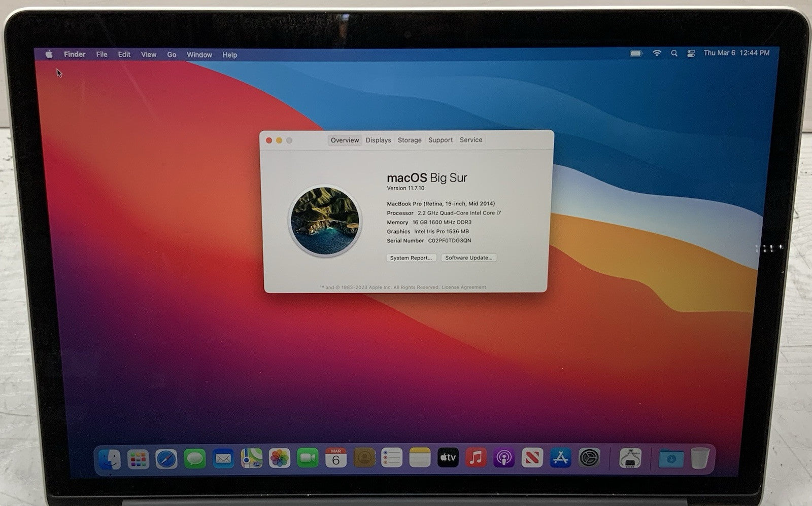Open the Apple menu
This screenshot has width=812, height=506.
coord(49,54)
